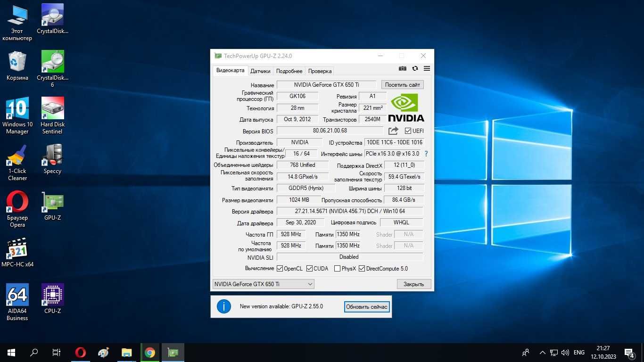This screenshot has width=644, height=362.
Task: Open taskbar search magnifier
Action: (34, 352)
